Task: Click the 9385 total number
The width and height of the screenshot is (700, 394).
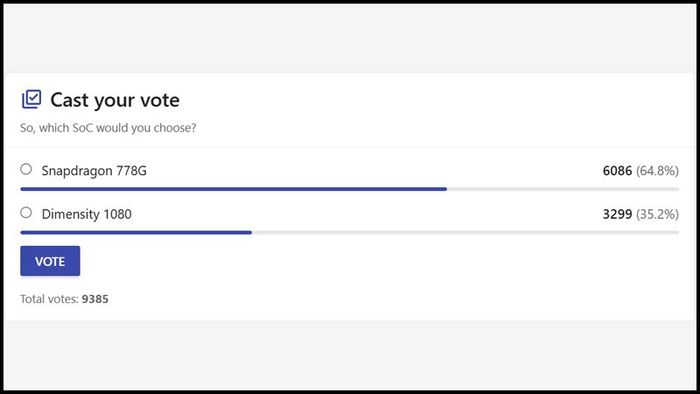Action: coord(95,299)
